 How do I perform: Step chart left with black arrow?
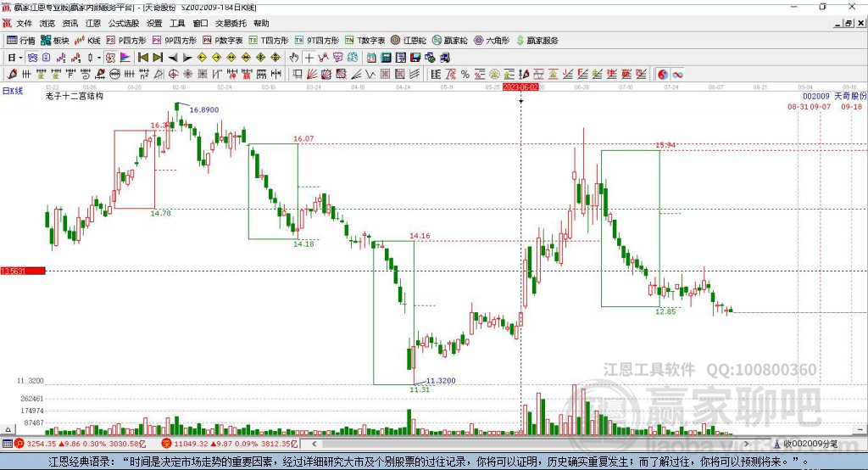173,57
